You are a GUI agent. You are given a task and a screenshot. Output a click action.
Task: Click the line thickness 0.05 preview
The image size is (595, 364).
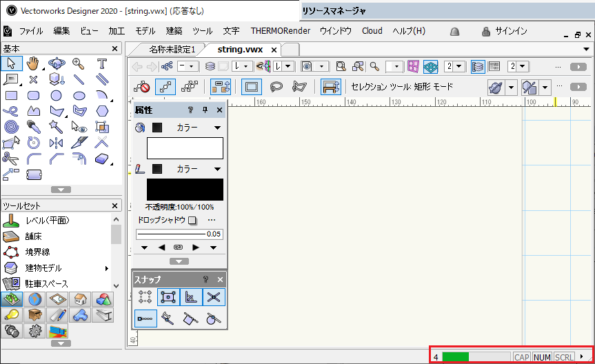tap(179, 234)
